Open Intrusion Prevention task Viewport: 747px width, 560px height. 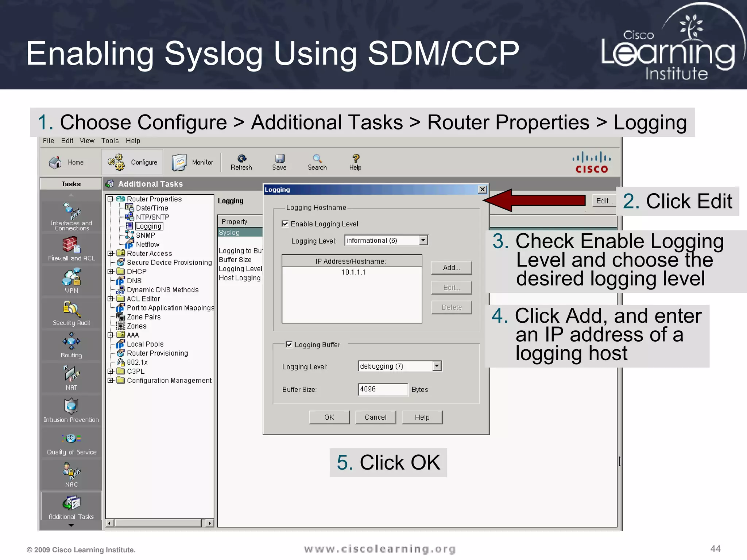(71, 411)
